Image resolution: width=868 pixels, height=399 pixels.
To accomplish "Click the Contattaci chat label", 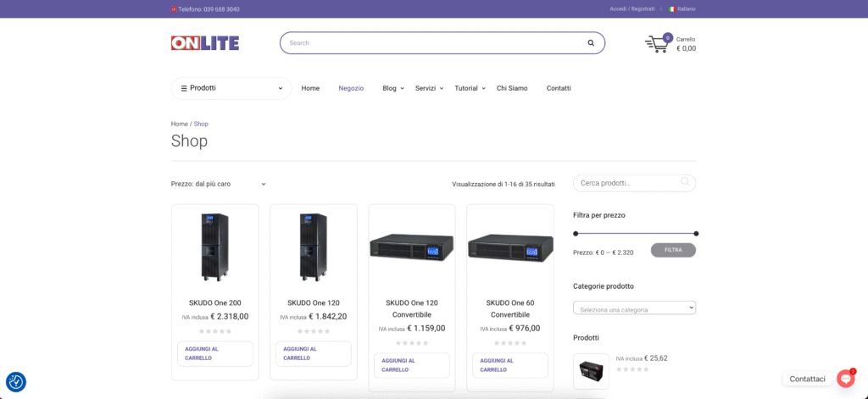I will tap(807, 379).
